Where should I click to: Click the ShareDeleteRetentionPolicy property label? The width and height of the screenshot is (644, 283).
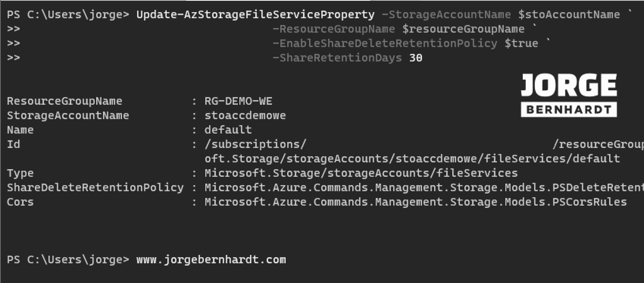point(95,188)
